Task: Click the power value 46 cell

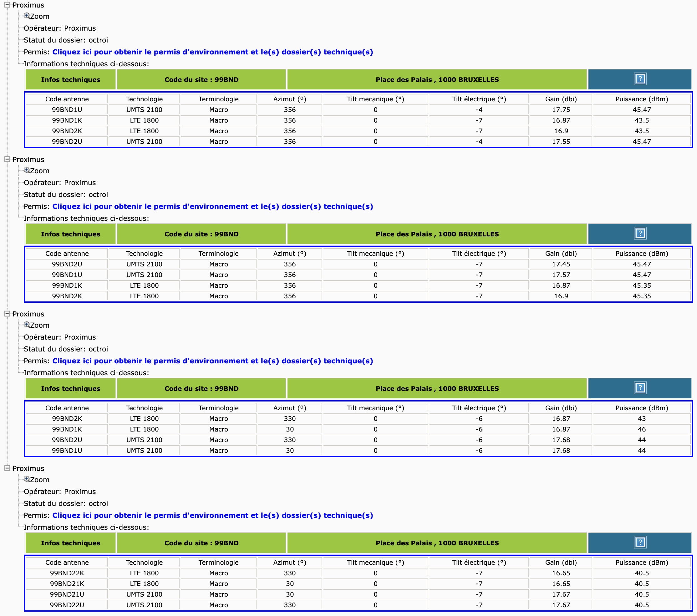Action: (x=641, y=429)
